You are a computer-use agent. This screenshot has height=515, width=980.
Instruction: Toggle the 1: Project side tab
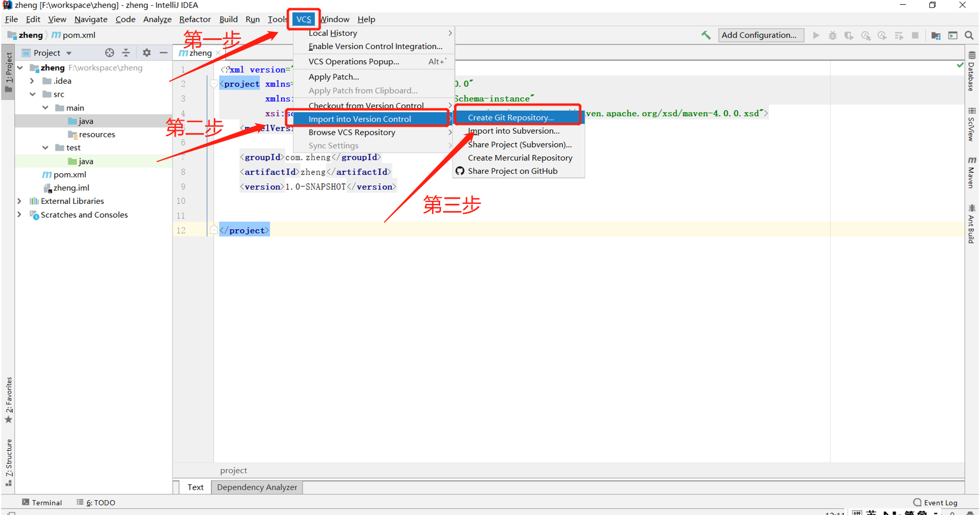[x=9, y=72]
